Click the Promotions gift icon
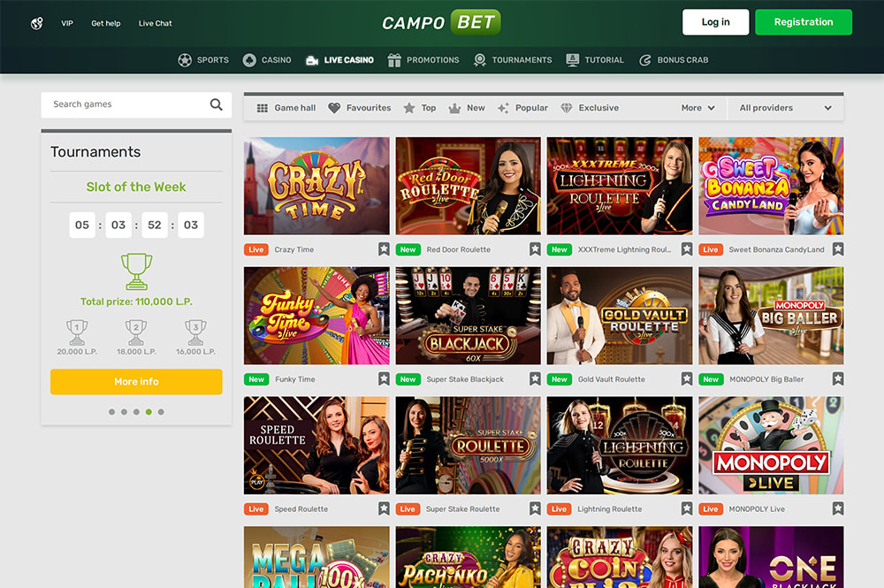 pos(394,60)
